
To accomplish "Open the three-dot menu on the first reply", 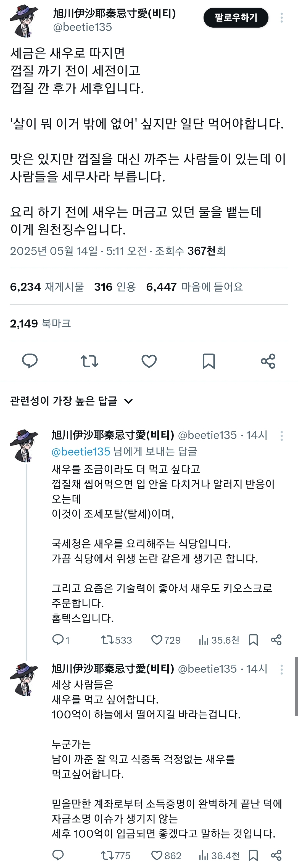I will [x=281, y=436].
